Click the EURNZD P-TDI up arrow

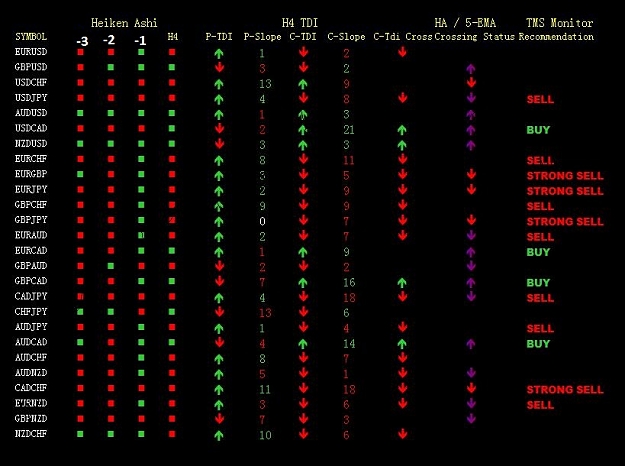218,405
